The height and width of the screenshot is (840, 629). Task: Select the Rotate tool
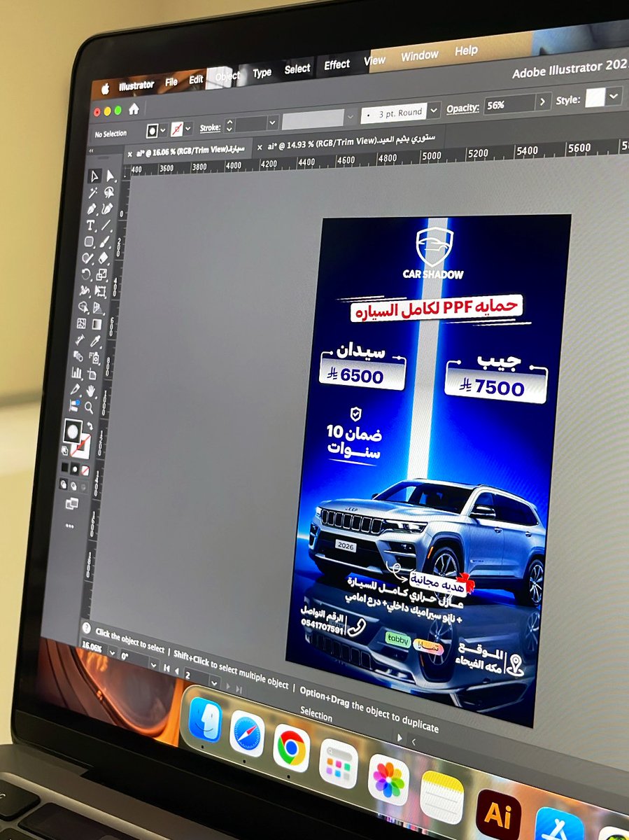click(x=86, y=274)
